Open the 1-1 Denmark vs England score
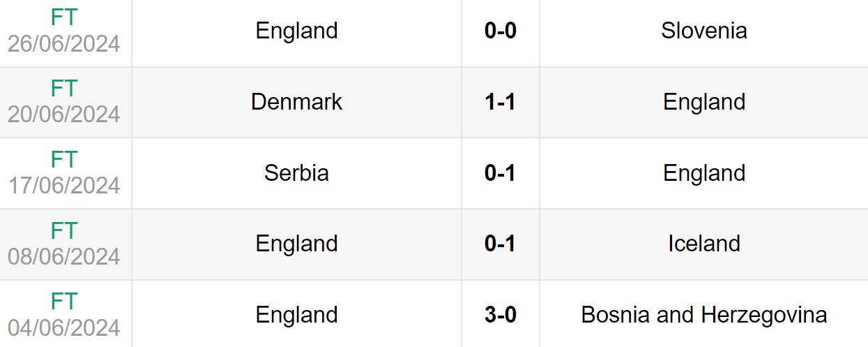 [500, 102]
